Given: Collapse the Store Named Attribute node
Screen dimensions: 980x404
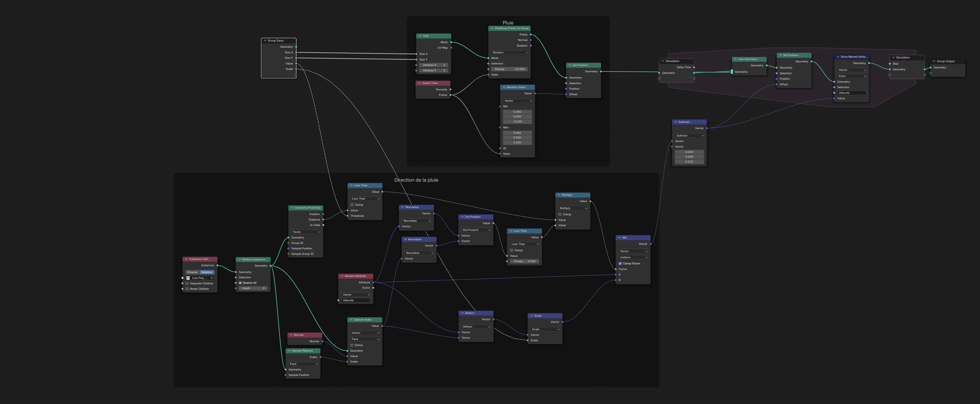Looking at the screenshot, I should pos(838,57).
